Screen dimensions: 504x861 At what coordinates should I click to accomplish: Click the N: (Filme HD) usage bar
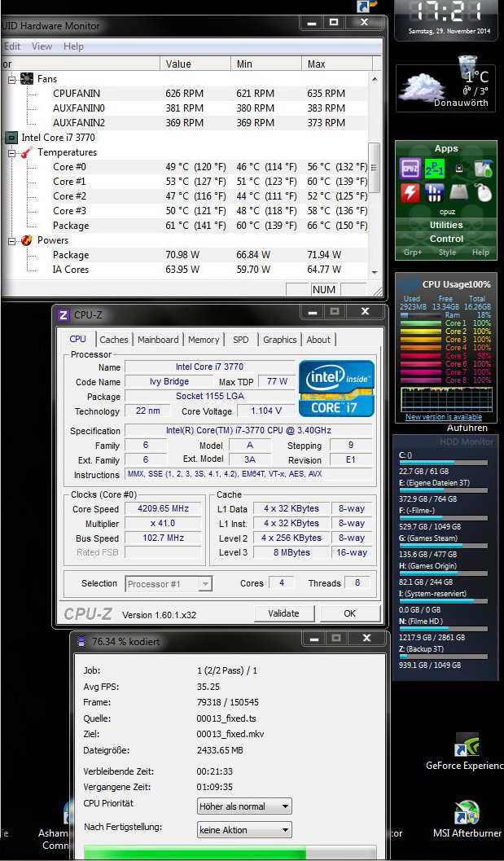443,630
